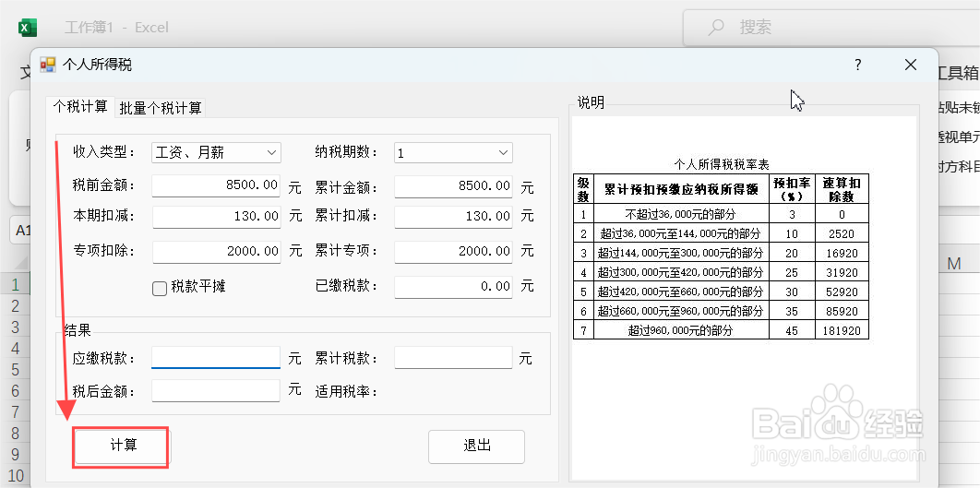The width and height of the screenshot is (980, 488).
Task: Click the Excel app icon in title bar
Action: pyautogui.click(x=28, y=28)
